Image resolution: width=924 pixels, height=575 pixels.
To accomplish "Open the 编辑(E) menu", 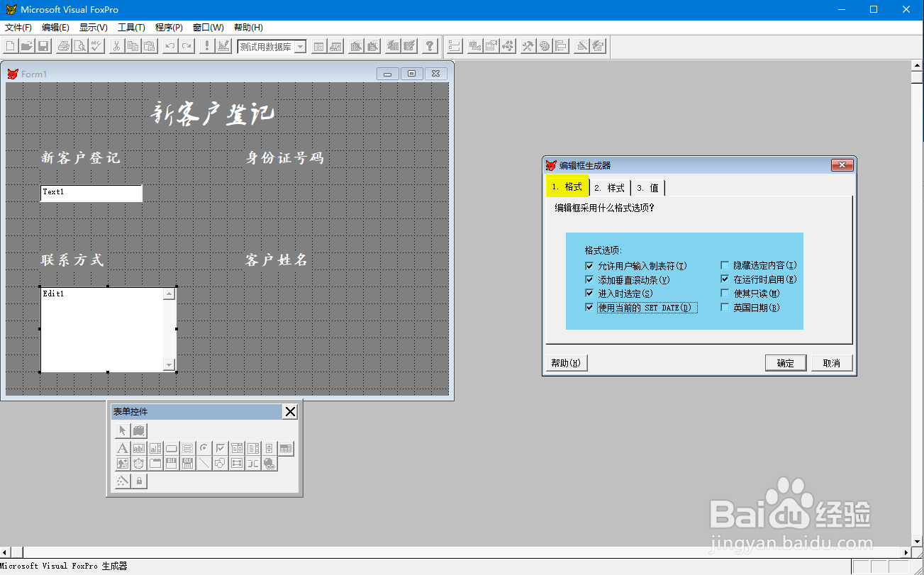I will 55,28.
